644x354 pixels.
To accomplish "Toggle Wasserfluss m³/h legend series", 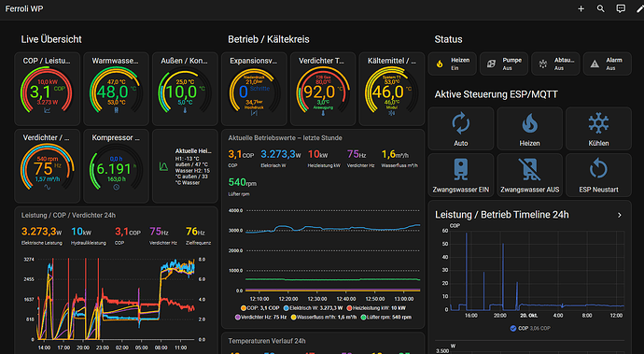I will (x=324, y=317).
